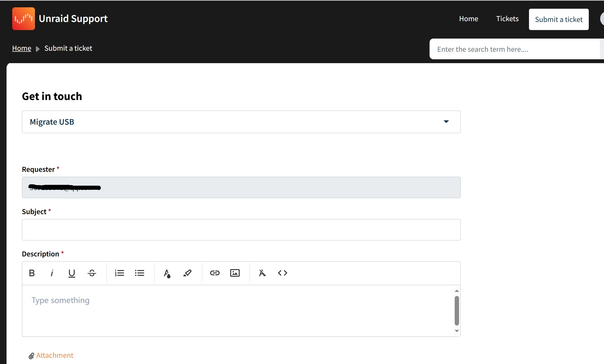Insert an image into the description
This screenshot has height=364, width=604.
(x=235, y=273)
